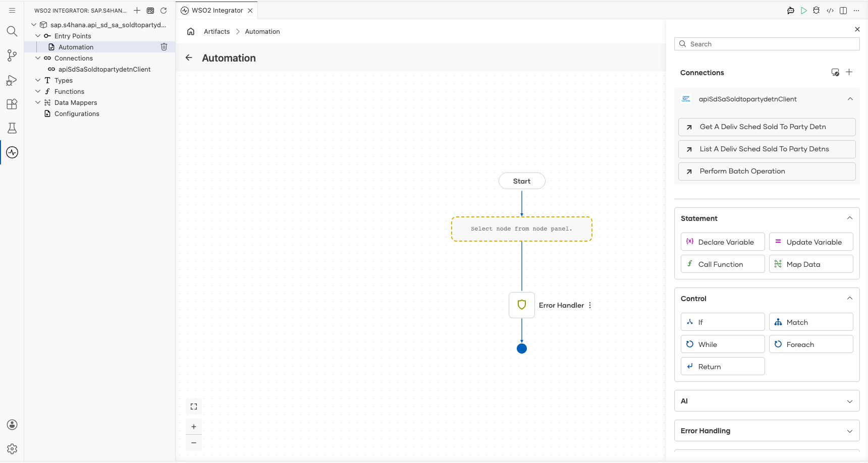
Task: Click the window icon beside sidebar refresh
Action: tap(150, 10)
